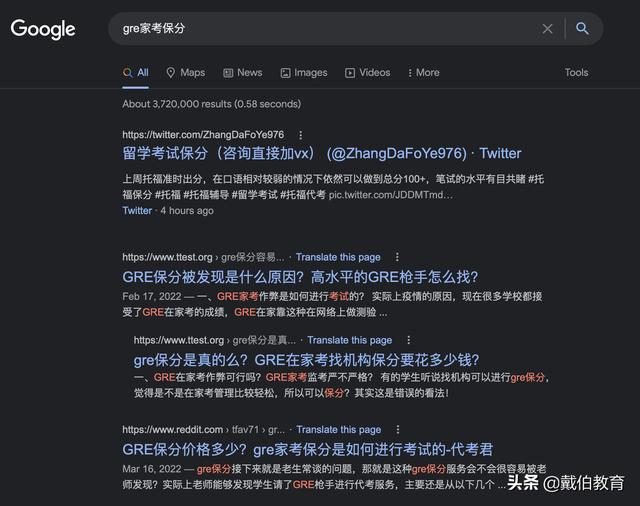Open the Tools filter button
640x506 pixels.
click(x=576, y=73)
